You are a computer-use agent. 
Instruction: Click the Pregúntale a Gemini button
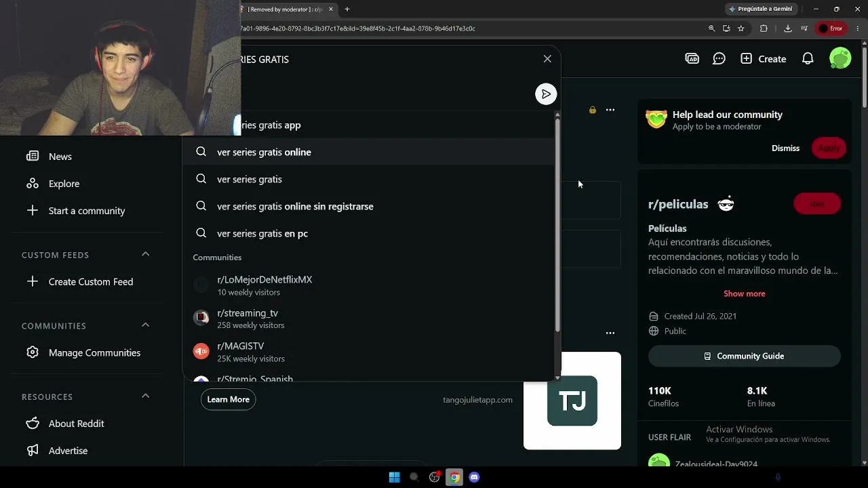(760, 9)
